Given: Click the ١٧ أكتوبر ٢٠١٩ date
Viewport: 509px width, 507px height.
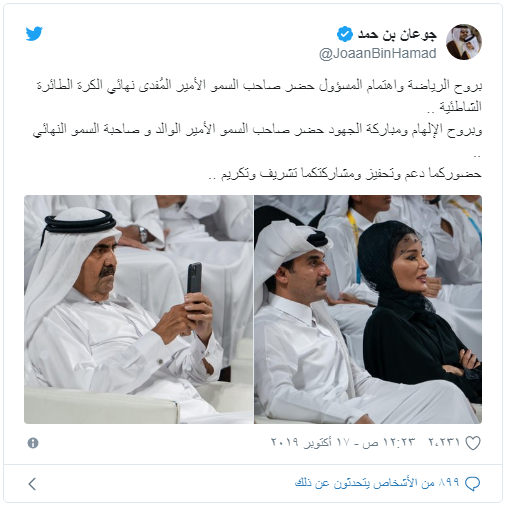Looking at the screenshot, I should pyautogui.click(x=310, y=443).
